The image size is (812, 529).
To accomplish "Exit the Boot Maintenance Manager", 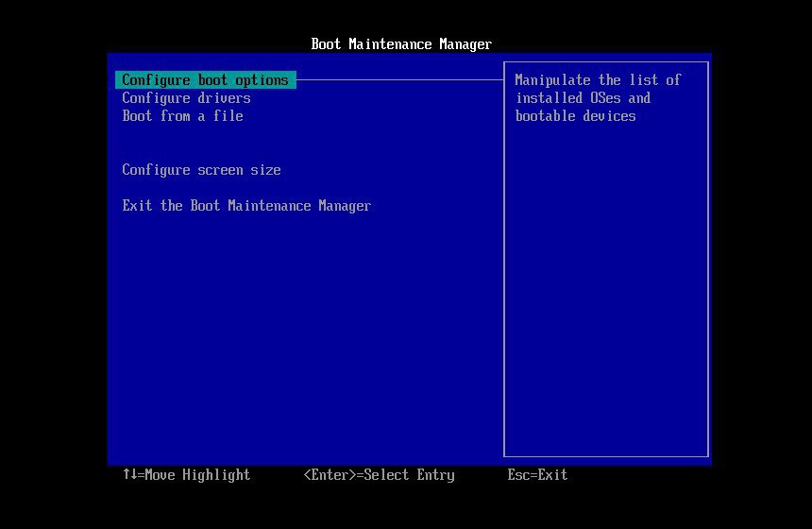I will pos(246,206).
